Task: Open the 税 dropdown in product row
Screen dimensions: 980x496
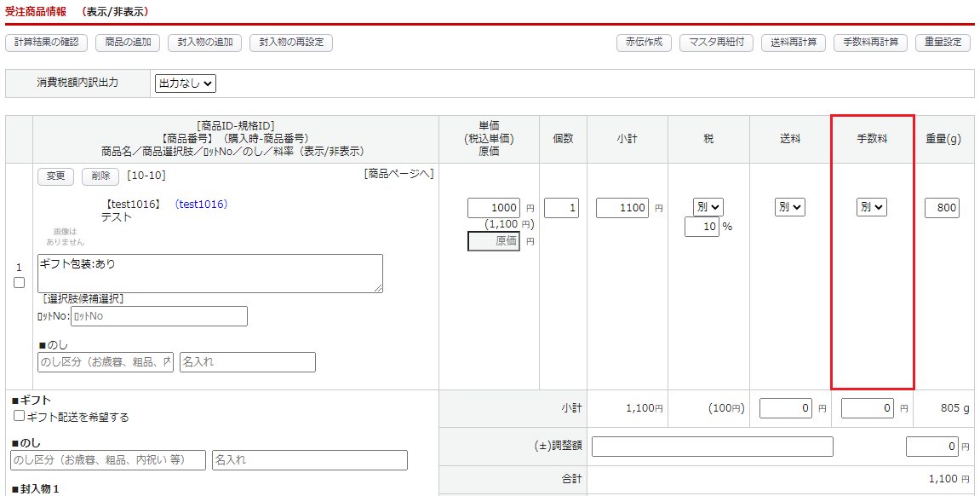Action: pyautogui.click(x=708, y=207)
